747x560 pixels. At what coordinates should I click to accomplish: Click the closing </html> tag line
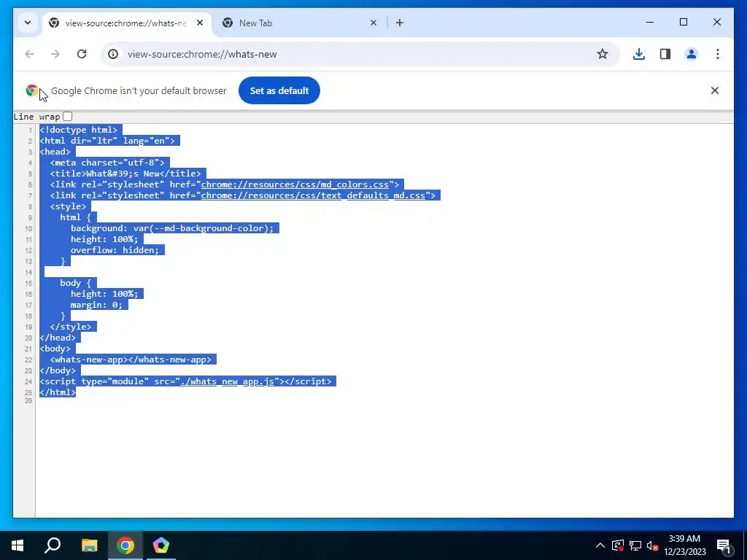pos(58,393)
